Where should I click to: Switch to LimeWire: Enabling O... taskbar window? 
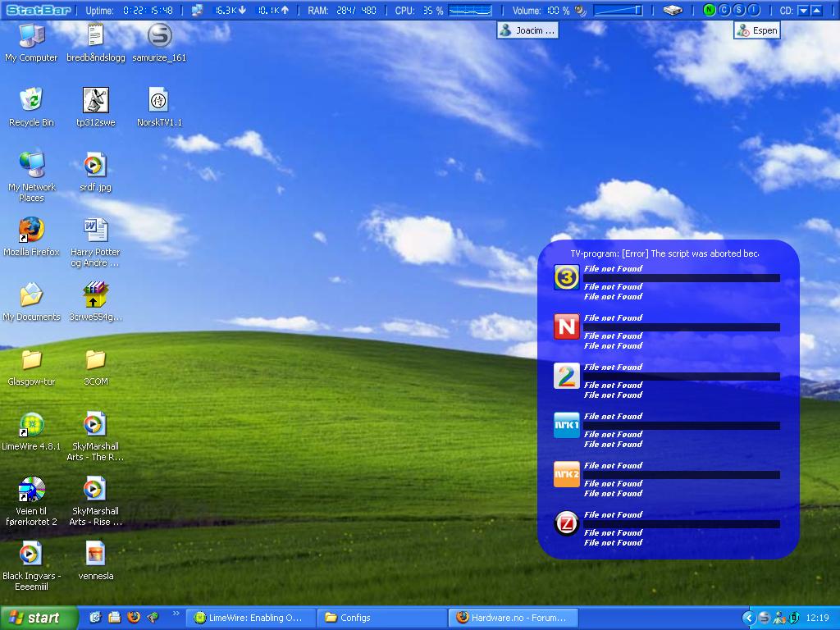click(x=250, y=618)
